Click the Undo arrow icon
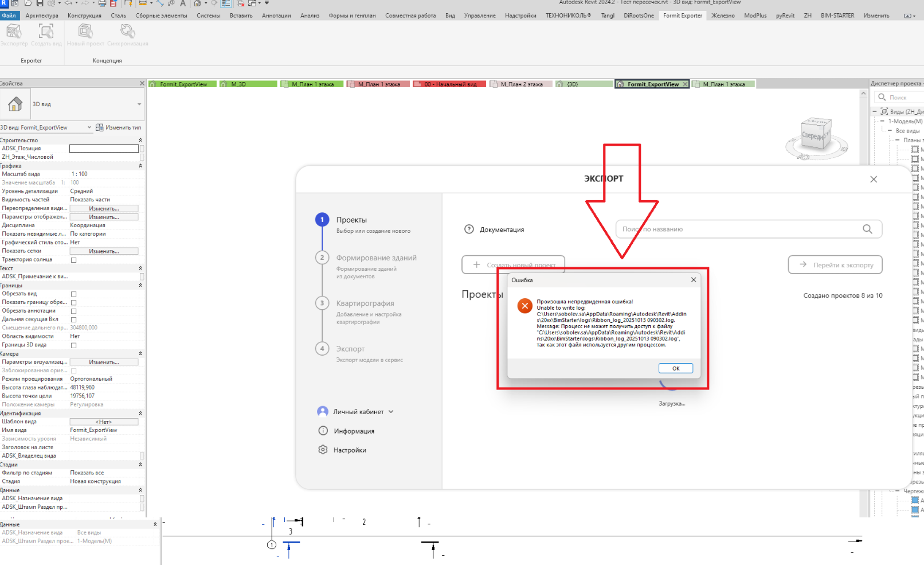This screenshot has width=924, height=565. pos(69,3)
